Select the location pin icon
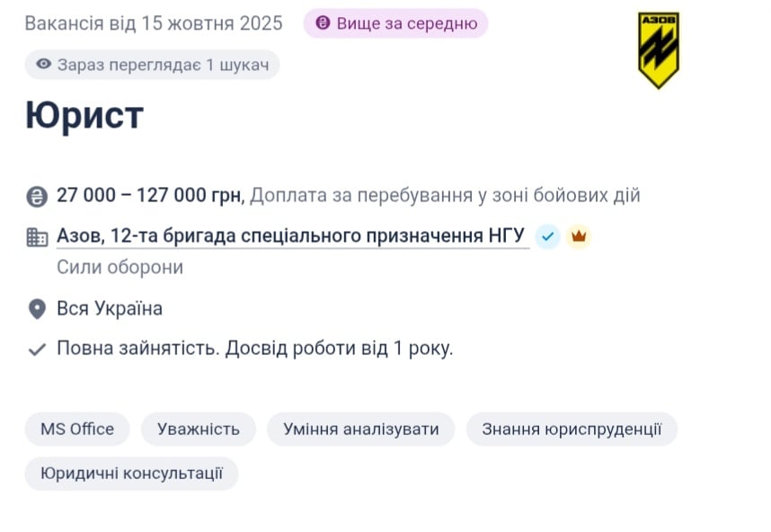 (36, 308)
